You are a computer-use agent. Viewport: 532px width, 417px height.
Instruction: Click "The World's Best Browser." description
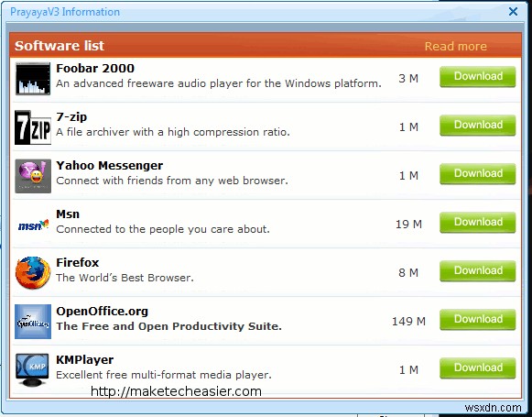(x=125, y=278)
